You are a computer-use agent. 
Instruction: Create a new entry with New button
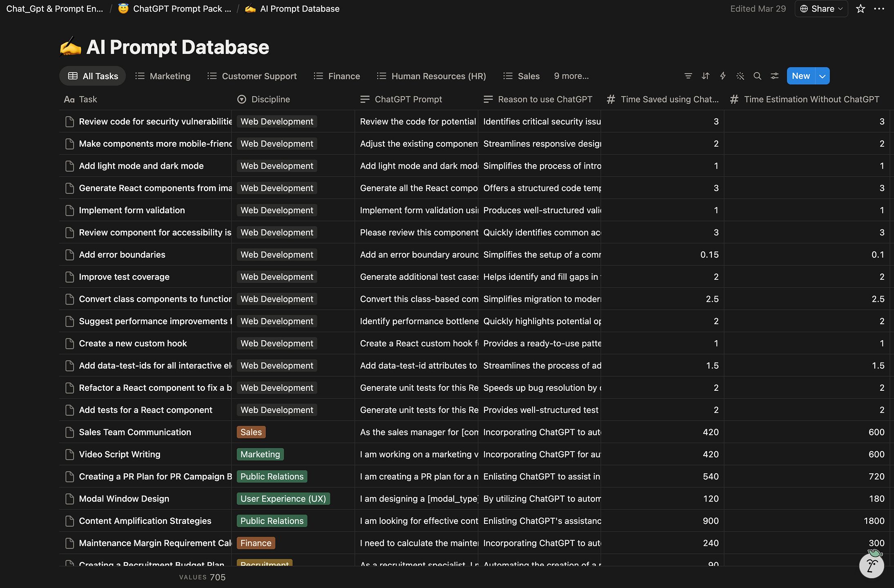[x=800, y=76]
